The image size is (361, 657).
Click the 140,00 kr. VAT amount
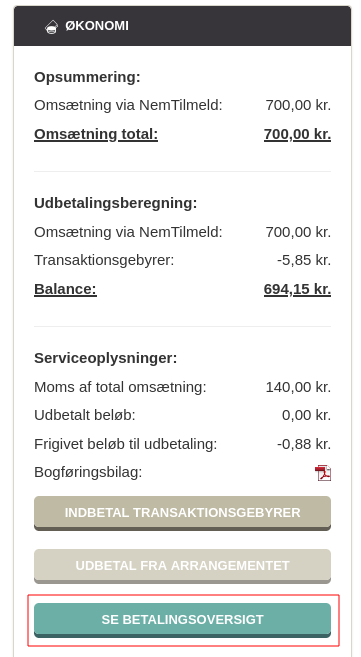[x=298, y=387]
